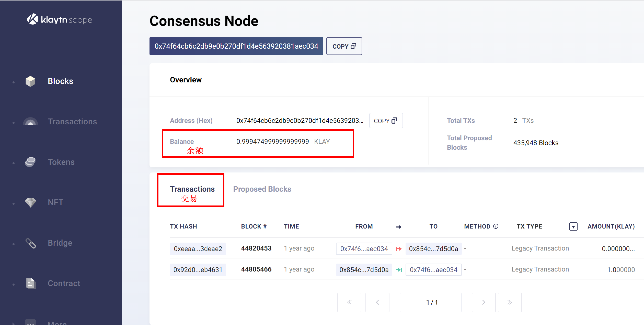Click the NFT diamond icon
The width and height of the screenshot is (644, 325).
[30, 202]
